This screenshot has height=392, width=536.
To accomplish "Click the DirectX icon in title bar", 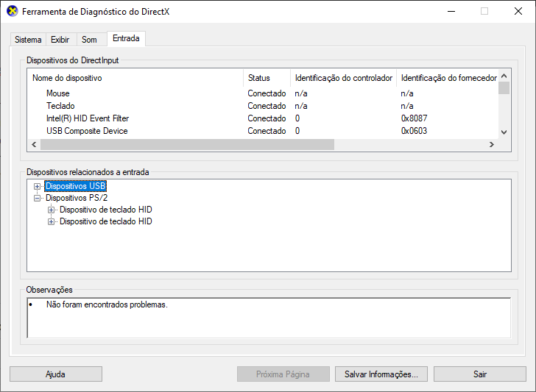I will [x=13, y=11].
